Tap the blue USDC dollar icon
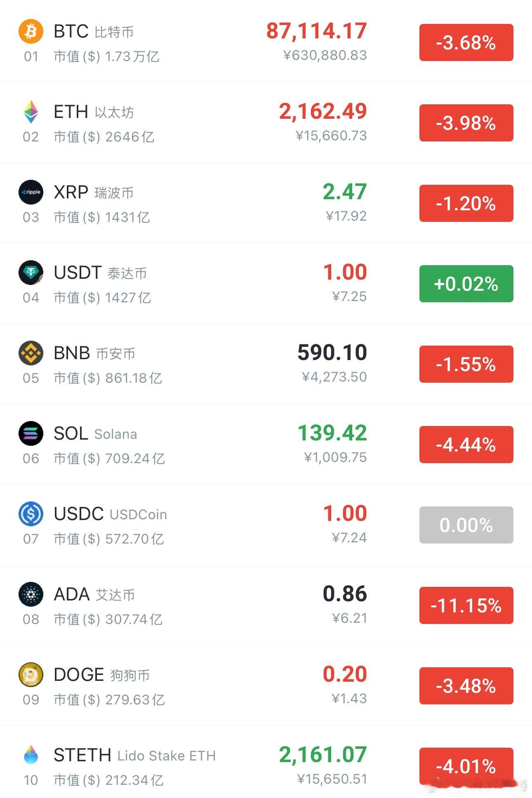532x798 pixels. (31, 514)
